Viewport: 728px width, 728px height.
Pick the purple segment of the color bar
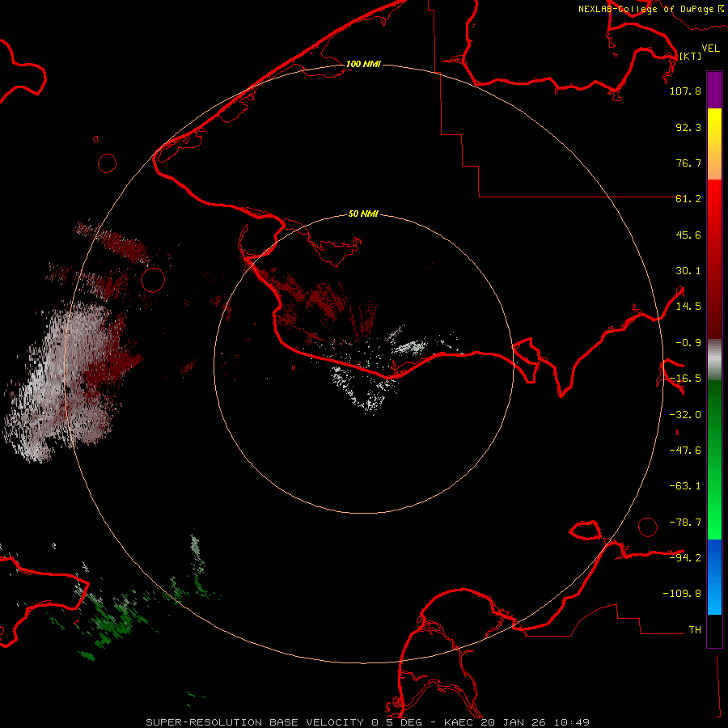714,90
